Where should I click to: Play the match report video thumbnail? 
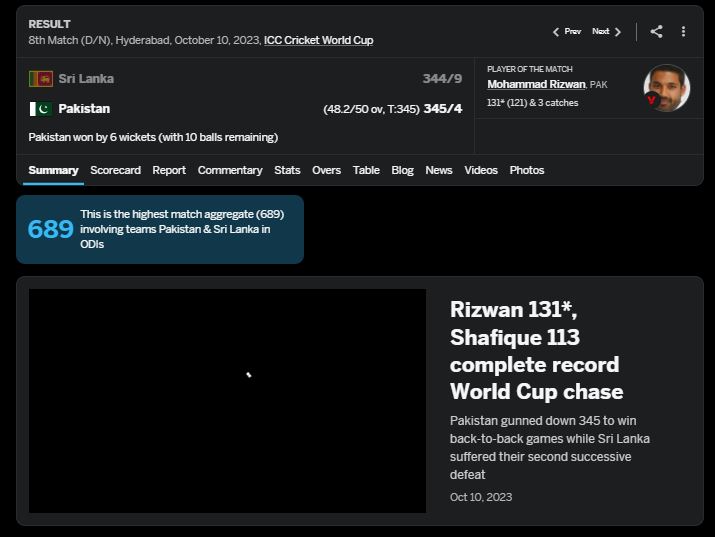point(227,401)
